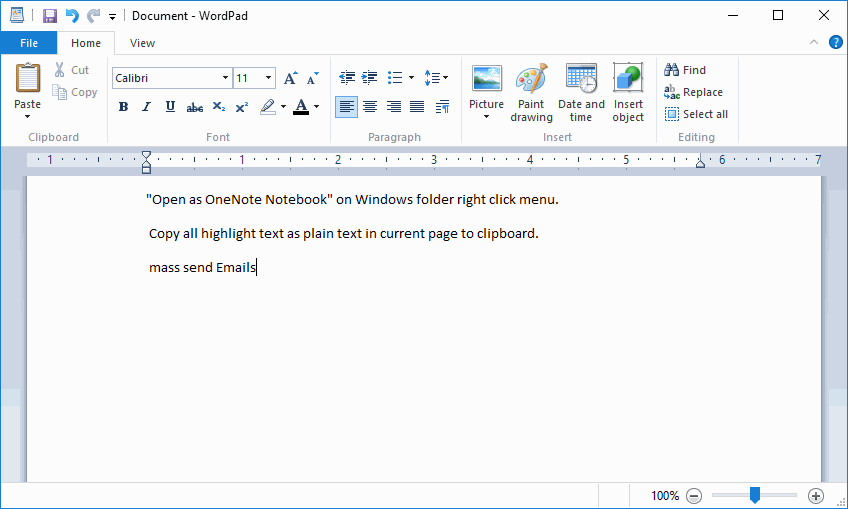Open the line spacing menu
The image size is (848, 509).
pyautogui.click(x=436, y=78)
